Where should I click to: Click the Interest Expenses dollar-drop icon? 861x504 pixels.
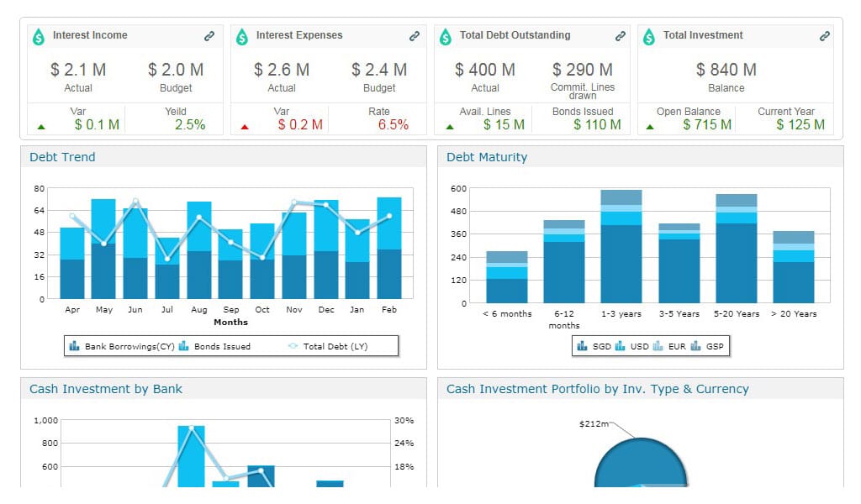(242, 37)
